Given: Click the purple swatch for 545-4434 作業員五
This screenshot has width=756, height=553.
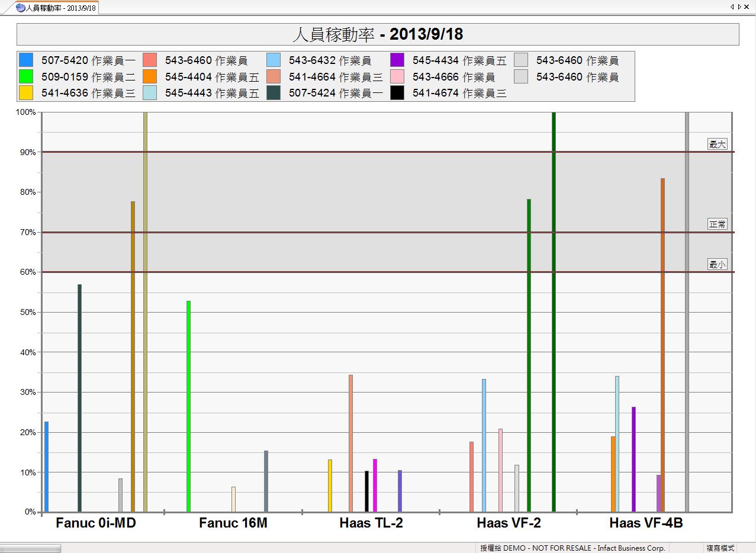Looking at the screenshot, I should click(397, 60).
